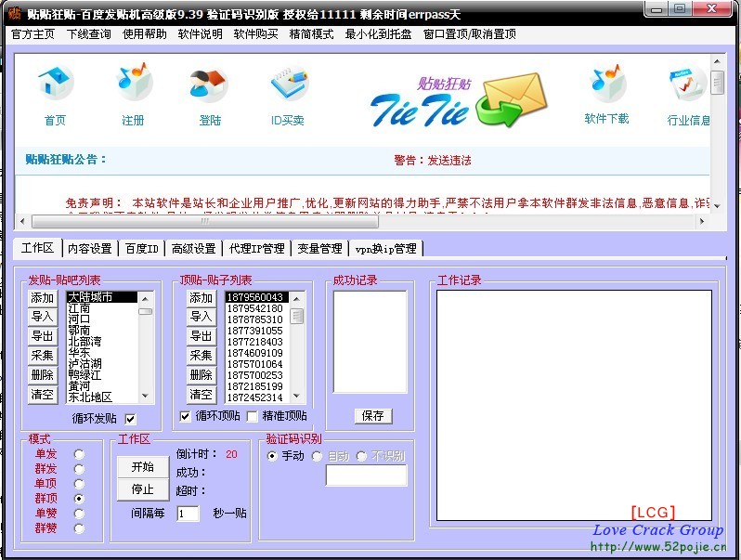Click 添加 in 顶贴-贴子列表
741x560 pixels.
[201, 298]
